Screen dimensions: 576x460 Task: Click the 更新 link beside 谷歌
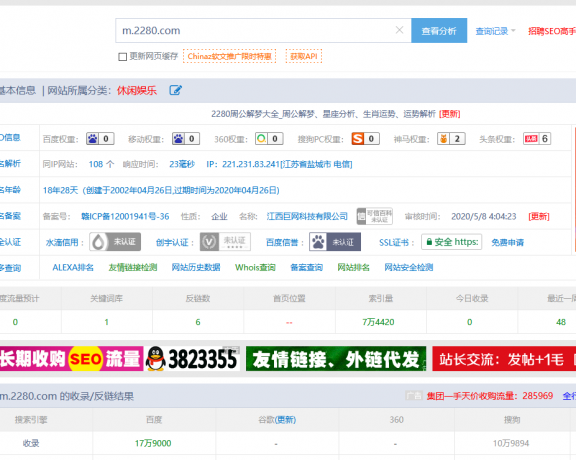pos(285,420)
